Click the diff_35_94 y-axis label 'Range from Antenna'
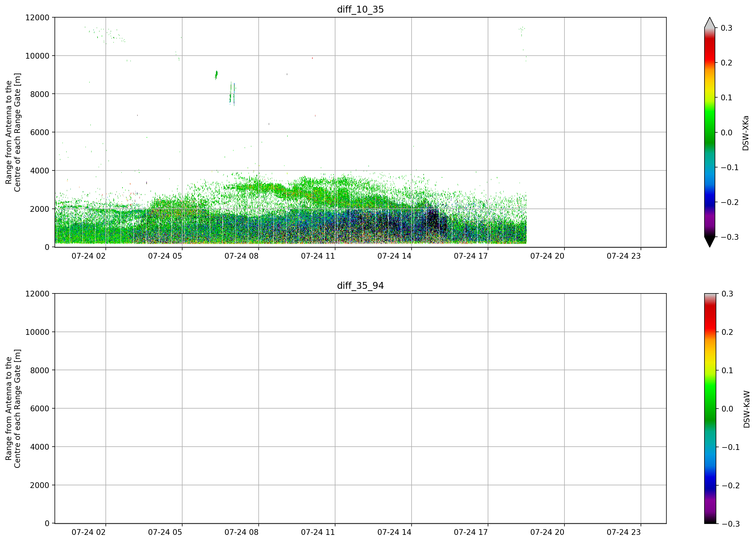The image size is (756, 542). click(13, 409)
